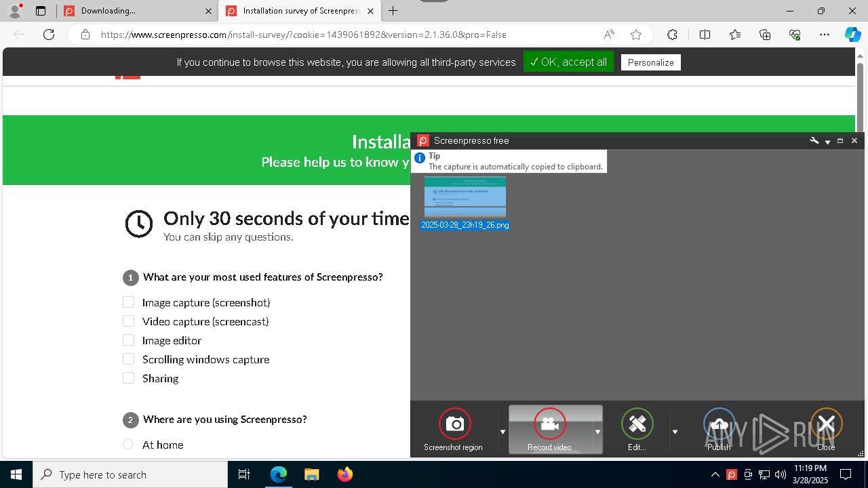Switch to Installation survey of Screenpresso tab
This screenshot has width=868, height=488.
click(300, 11)
